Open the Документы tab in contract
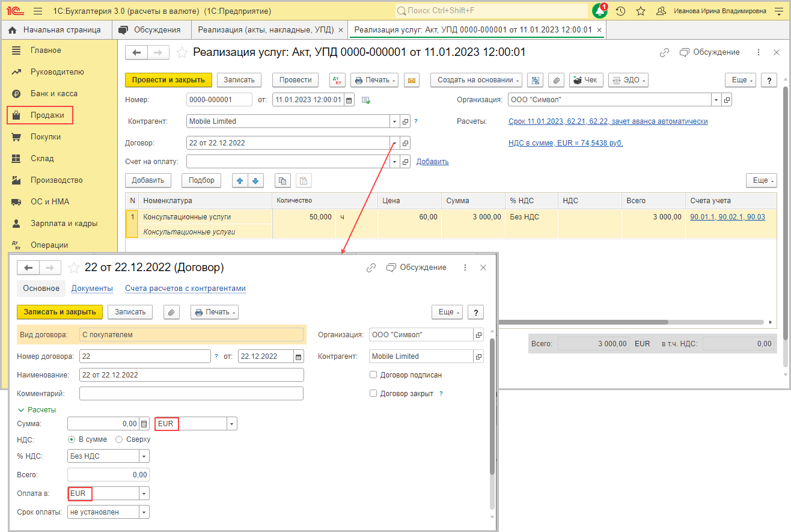The image size is (791, 532). [92, 289]
